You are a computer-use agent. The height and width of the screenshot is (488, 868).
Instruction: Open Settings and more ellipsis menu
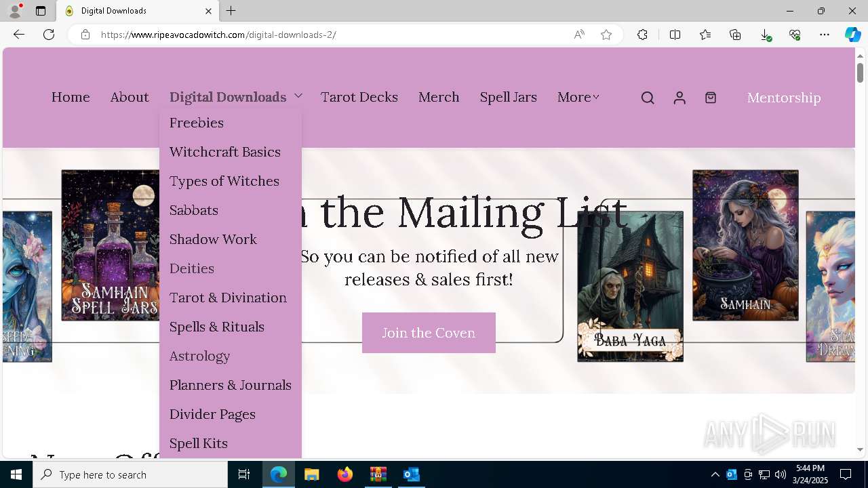825,35
